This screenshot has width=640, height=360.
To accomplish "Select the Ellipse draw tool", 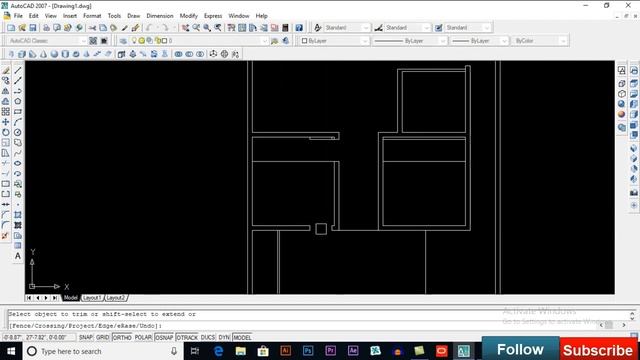I will [x=18, y=163].
